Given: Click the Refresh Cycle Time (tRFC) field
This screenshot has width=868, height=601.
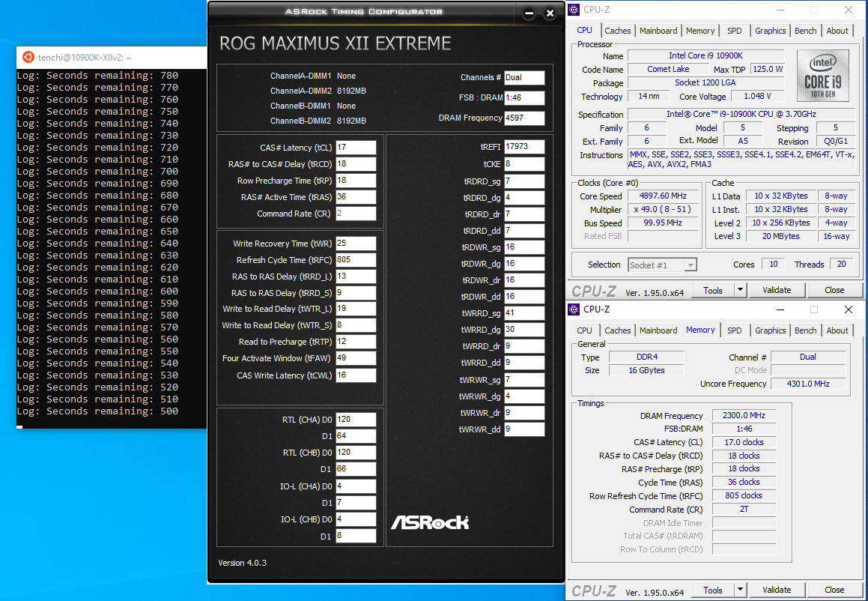Looking at the screenshot, I should click(x=356, y=260).
